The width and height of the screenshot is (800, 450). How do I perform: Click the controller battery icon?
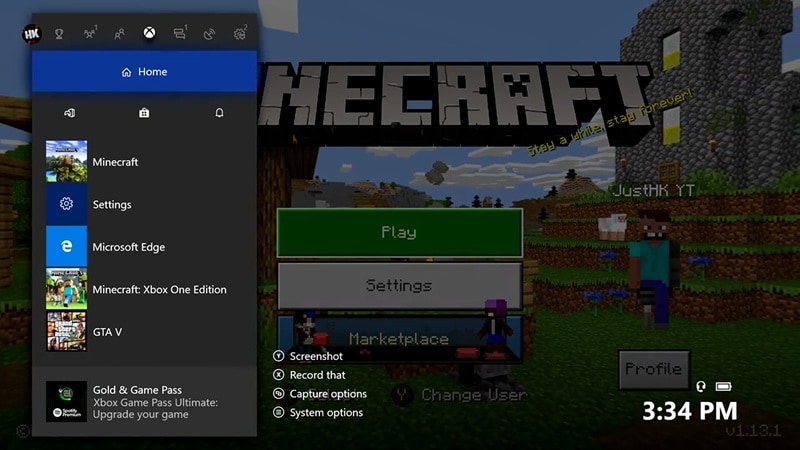coord(723,387)
